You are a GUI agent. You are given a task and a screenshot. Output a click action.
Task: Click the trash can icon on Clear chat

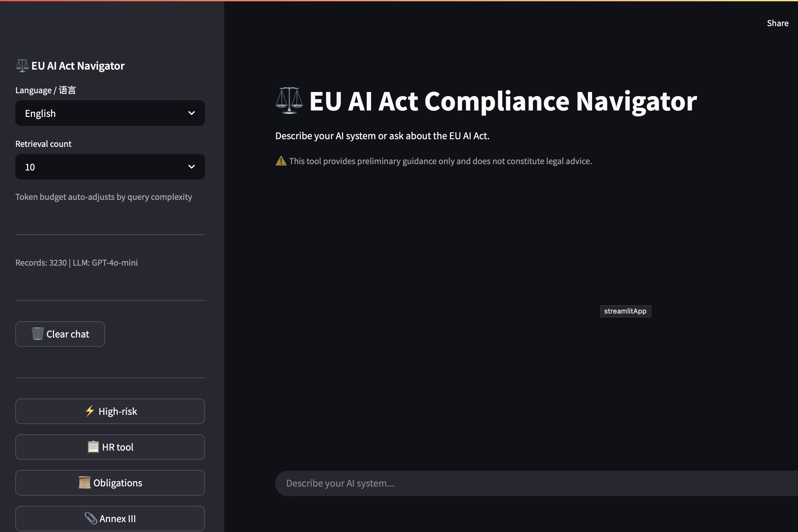pyautogui.click(x=38, y=334)
